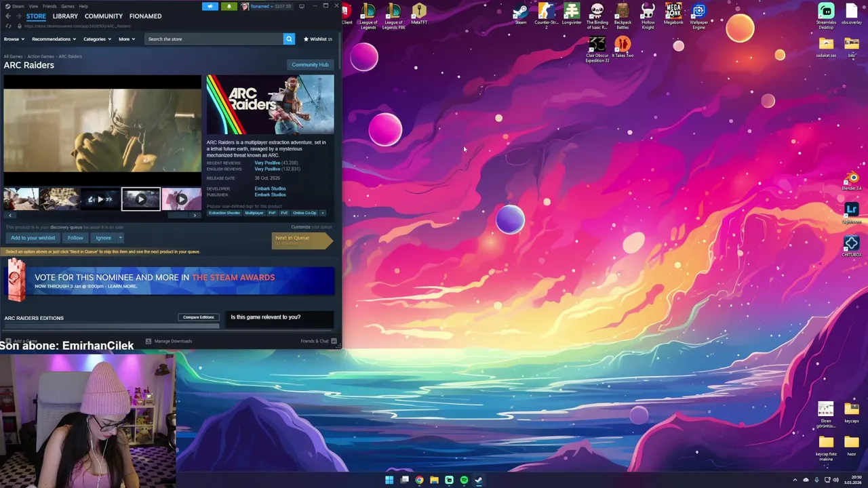Select the Backpack Battles desktop icon
The image size is (868, 488).
coord(623,16)
